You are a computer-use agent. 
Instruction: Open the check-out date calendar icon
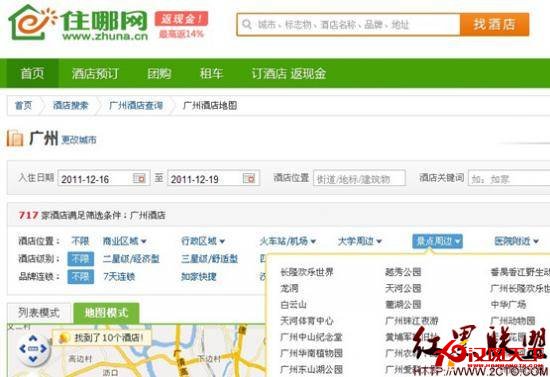[249, 178]
